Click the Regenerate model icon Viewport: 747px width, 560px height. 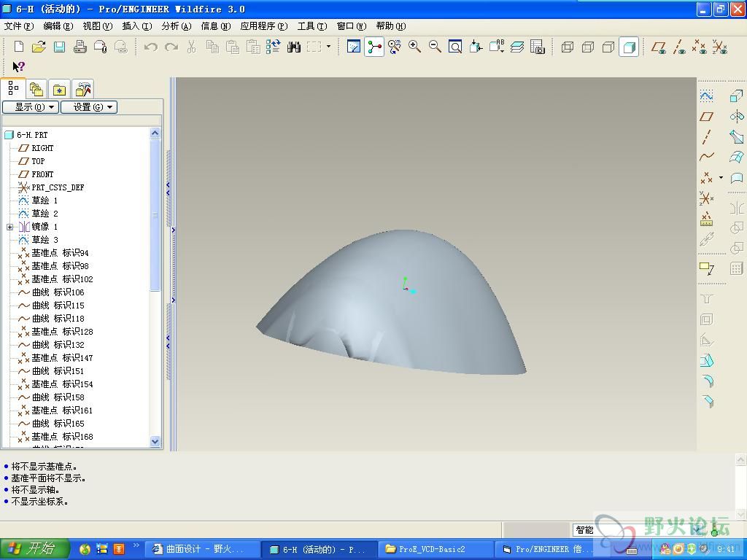274,47
